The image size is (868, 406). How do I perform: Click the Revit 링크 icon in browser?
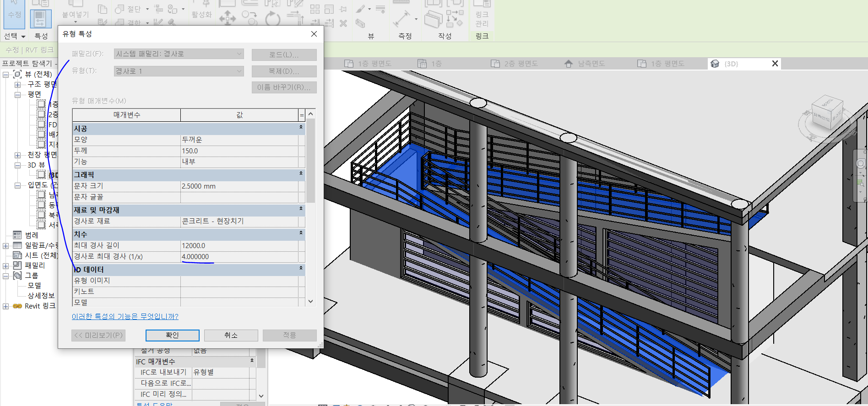[17, 306]
